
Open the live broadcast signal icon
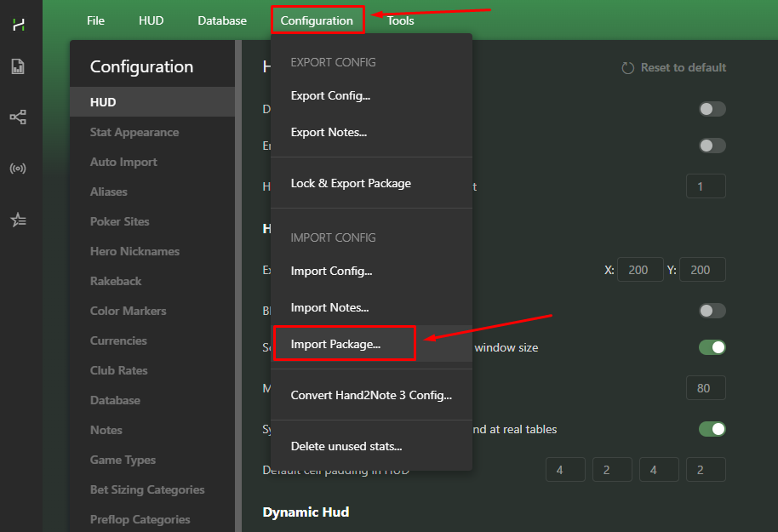18,169
